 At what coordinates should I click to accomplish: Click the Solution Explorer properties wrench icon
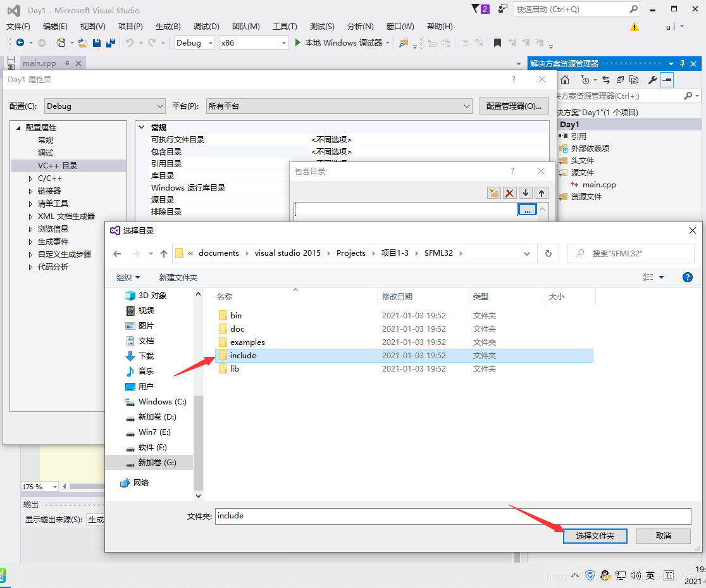652,80
